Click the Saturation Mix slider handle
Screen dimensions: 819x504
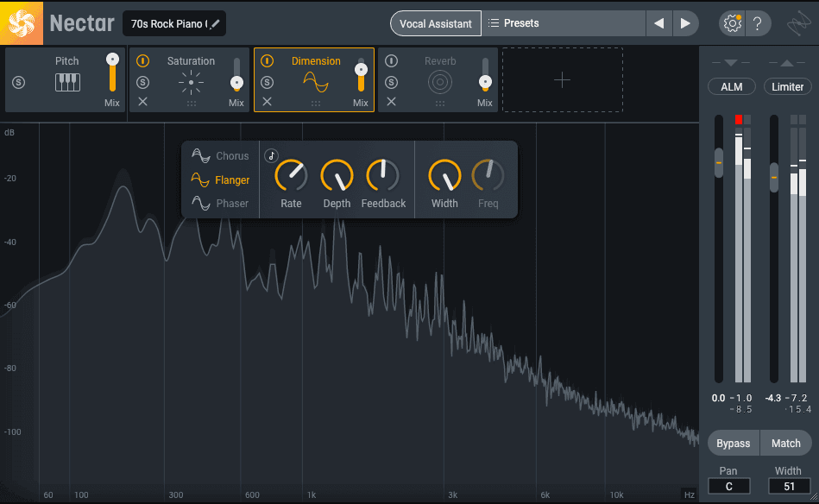point(236,83)
